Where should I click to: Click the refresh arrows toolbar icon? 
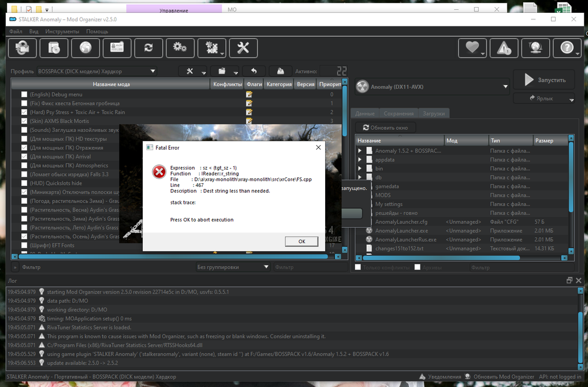pos(149,48)
